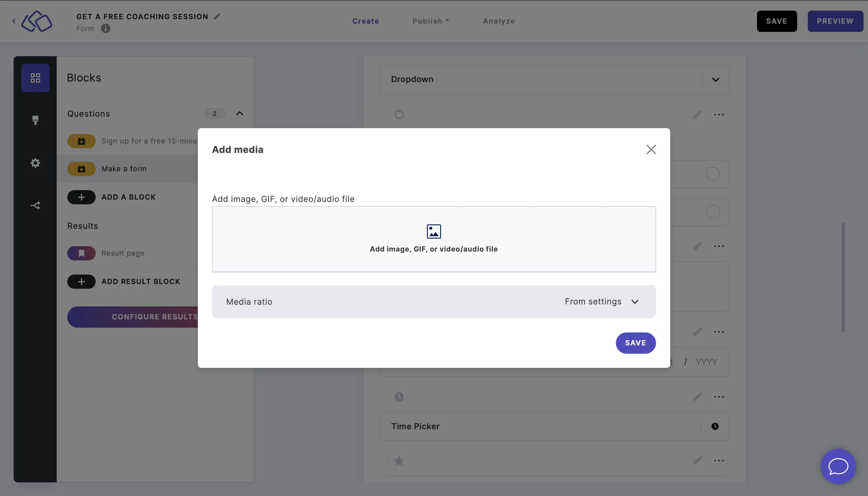Open the Blocks grid sidebar icon
The width and height of the screenshot is (868, 496).
click(35, 78)
